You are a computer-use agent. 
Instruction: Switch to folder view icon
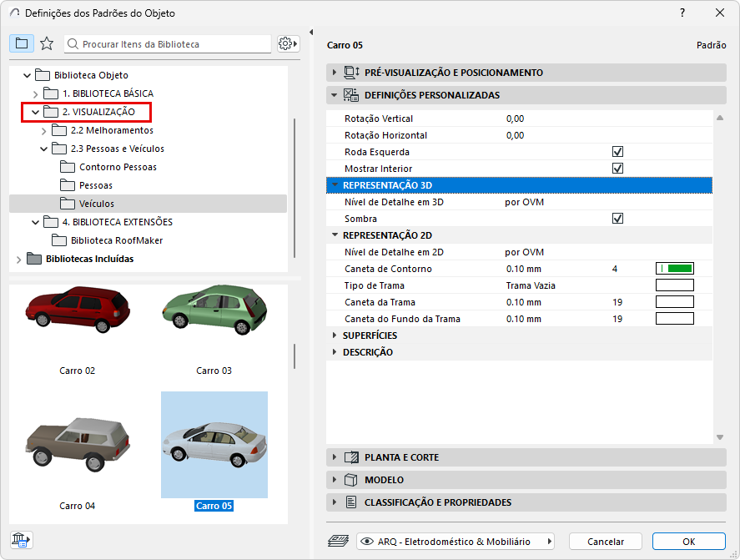22,43
